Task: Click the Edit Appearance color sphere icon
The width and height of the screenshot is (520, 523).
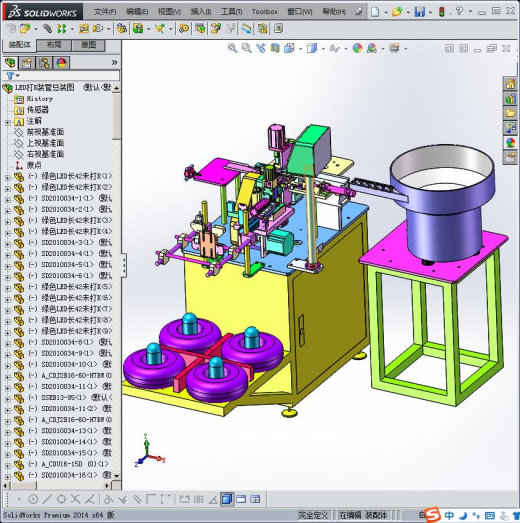Action: click(357, 48)
